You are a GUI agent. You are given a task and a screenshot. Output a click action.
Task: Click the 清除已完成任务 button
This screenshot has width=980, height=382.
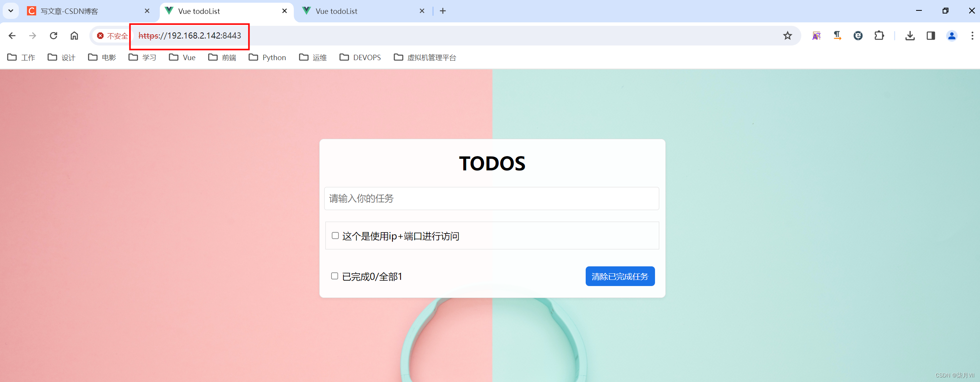click(620, 276)
